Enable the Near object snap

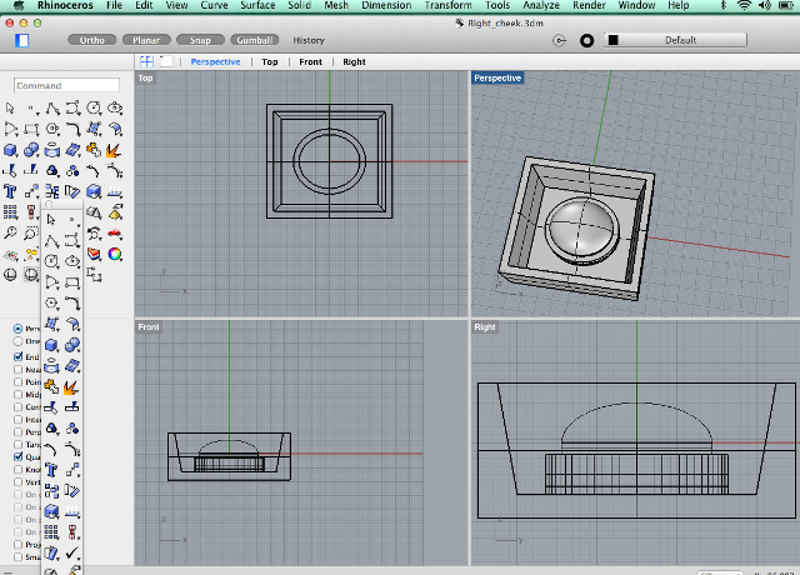click(18, 369)
